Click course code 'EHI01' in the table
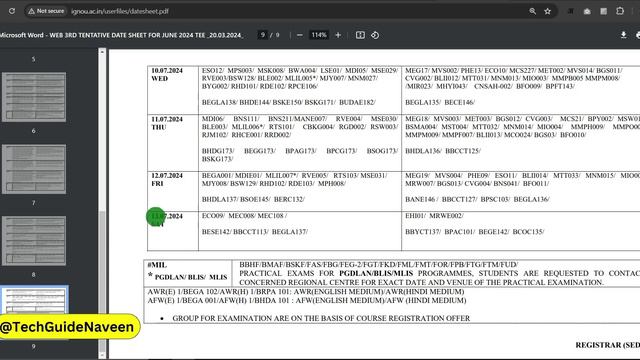Viewport: 640px width, 360px height. (x=415, y=216)
